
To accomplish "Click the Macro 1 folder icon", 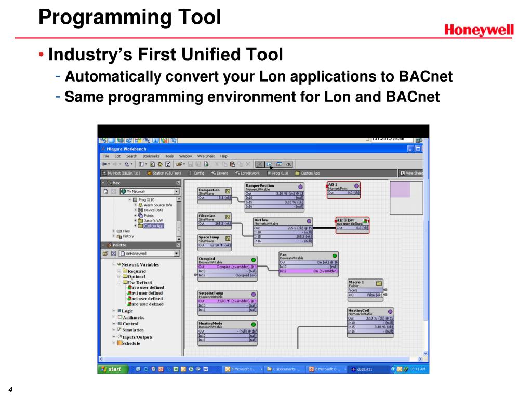I will tap(379, 283).
